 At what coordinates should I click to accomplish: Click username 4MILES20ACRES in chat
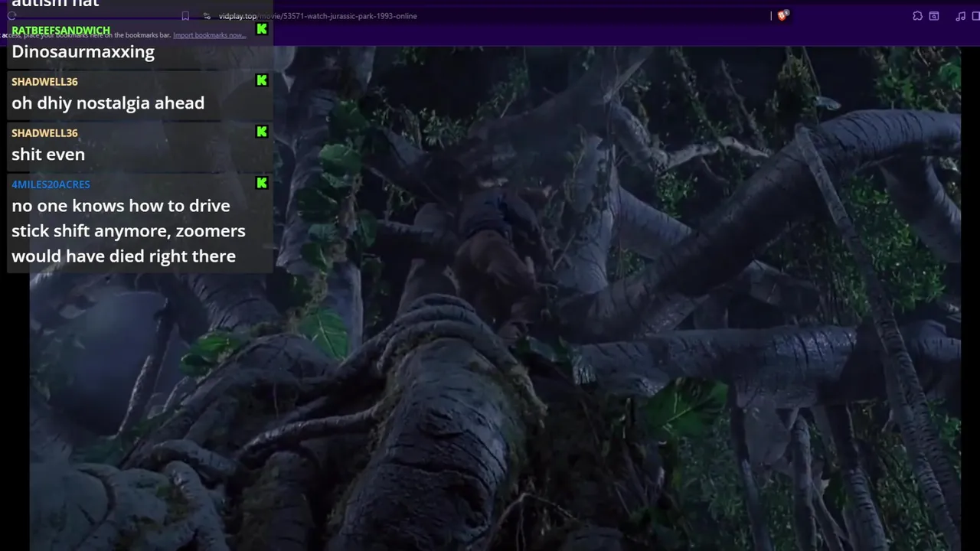(x=51, y=184)
